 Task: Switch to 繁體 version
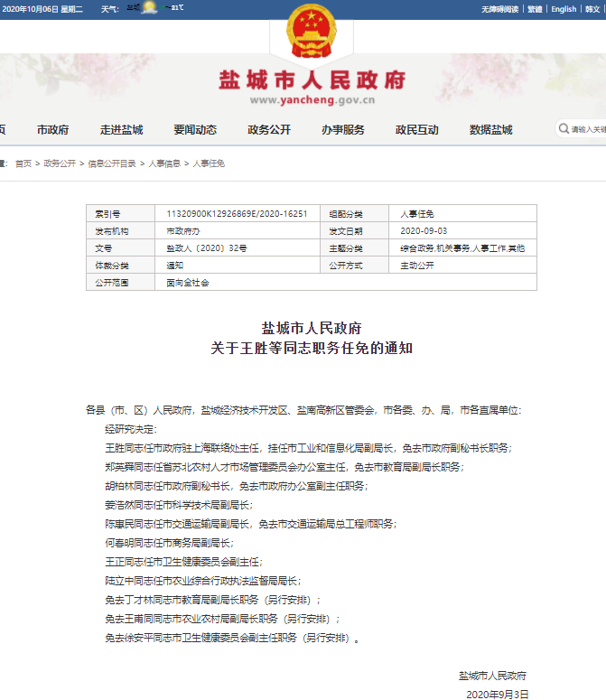tap(535, 9)
